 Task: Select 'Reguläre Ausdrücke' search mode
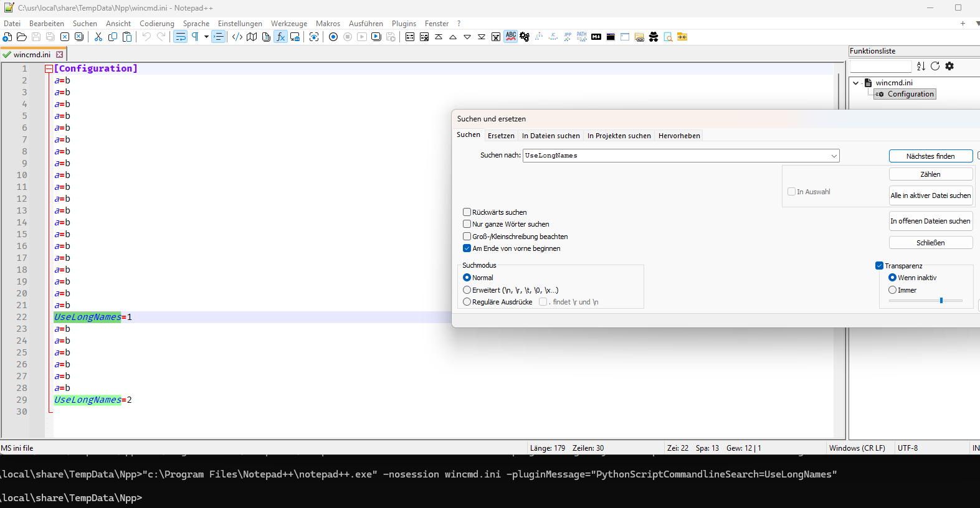[467, 302]
